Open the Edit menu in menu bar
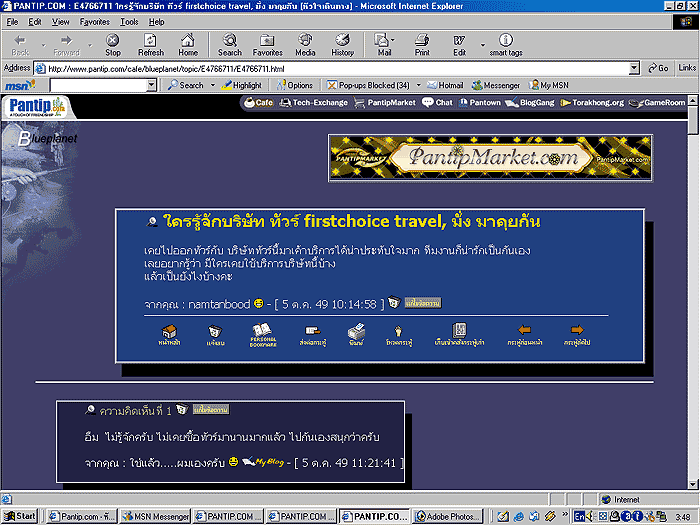 [34, 22]
